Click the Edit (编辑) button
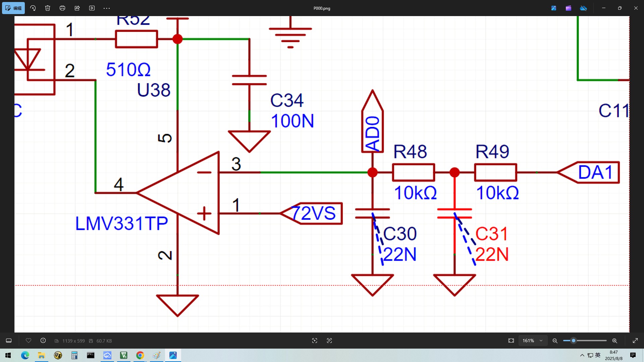The image size is (644, 362). (x=13, y=8)
